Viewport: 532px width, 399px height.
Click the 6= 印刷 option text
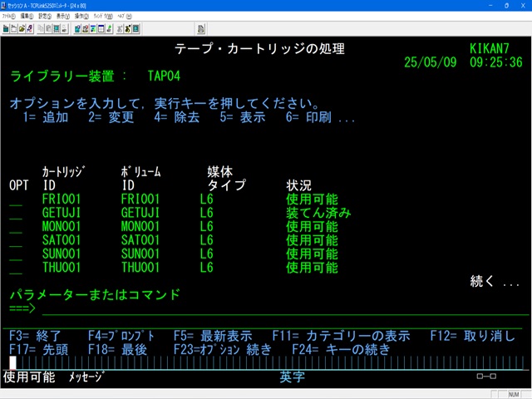tap(308, 117)
